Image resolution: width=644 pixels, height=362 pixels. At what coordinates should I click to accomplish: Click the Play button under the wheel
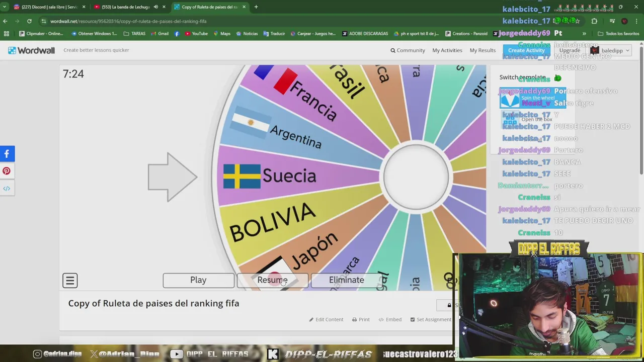coord(198,280)
